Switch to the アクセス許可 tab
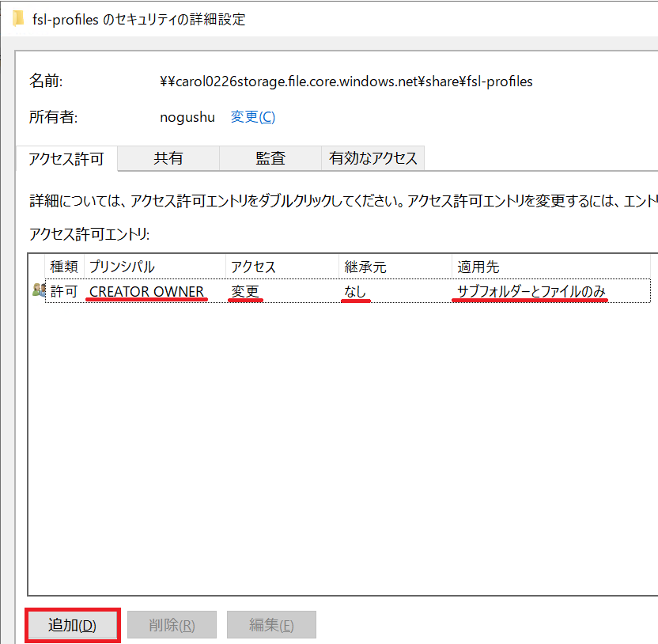 click(x=66, y=159)
